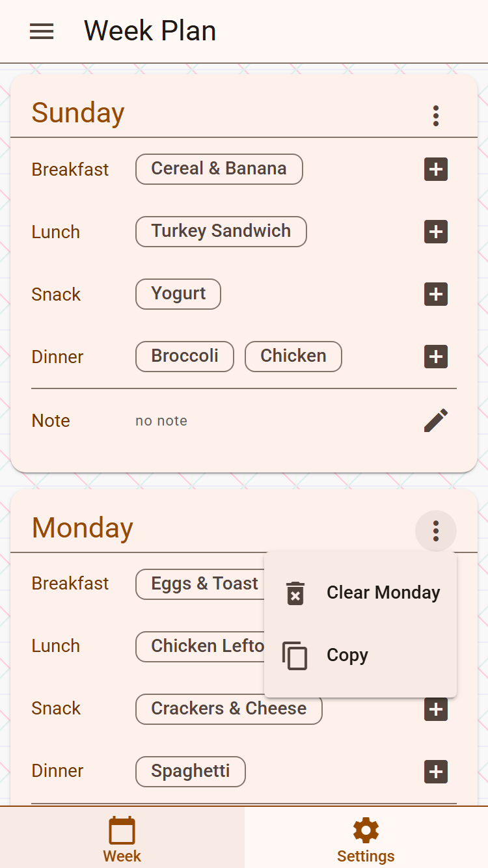Tap the Turkey Sandwich chip

(221, 232)
